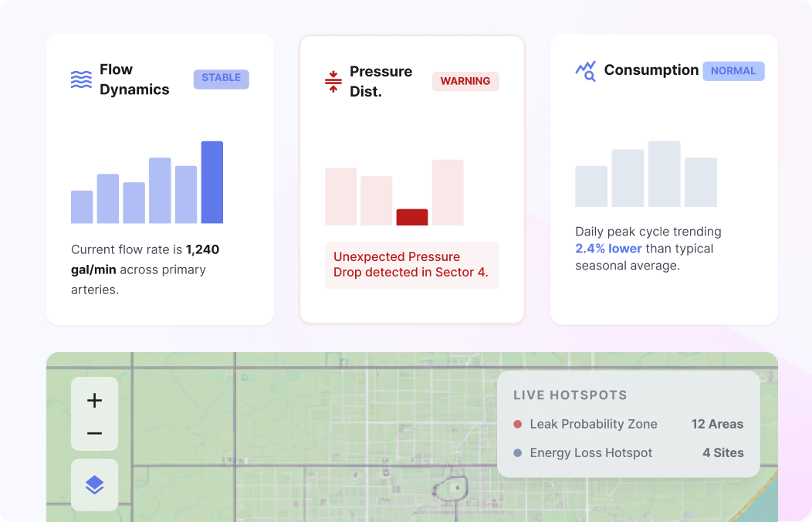Toggle the NORMAL status badge
Image resolution: width=812 pixels, height=522 pixels.
pos(733,71)
